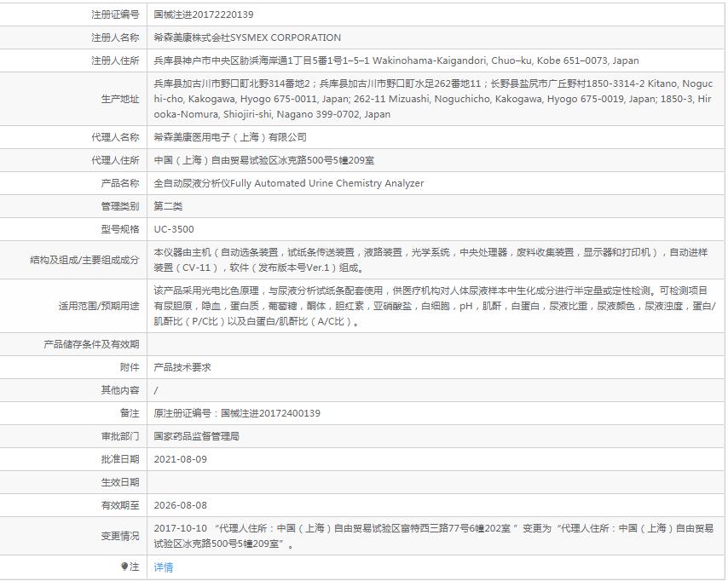Click the 审批部门 label

[120, 436]
